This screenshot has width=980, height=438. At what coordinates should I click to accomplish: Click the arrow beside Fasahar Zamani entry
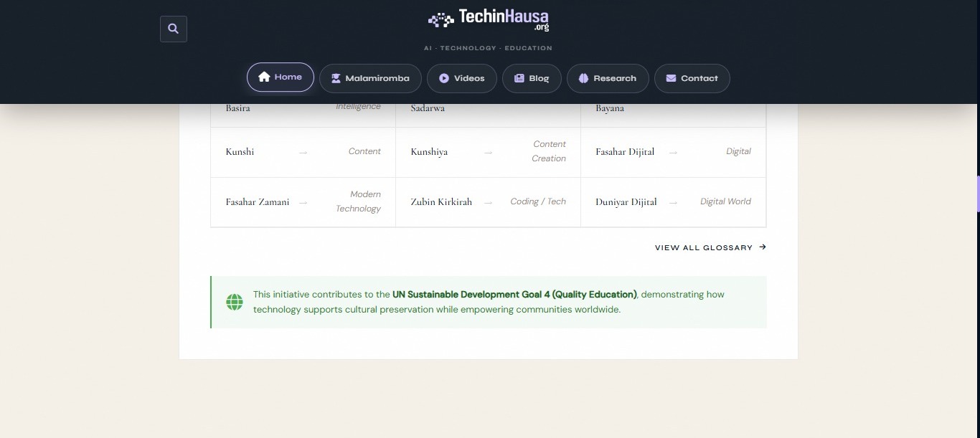coord(303,202)
